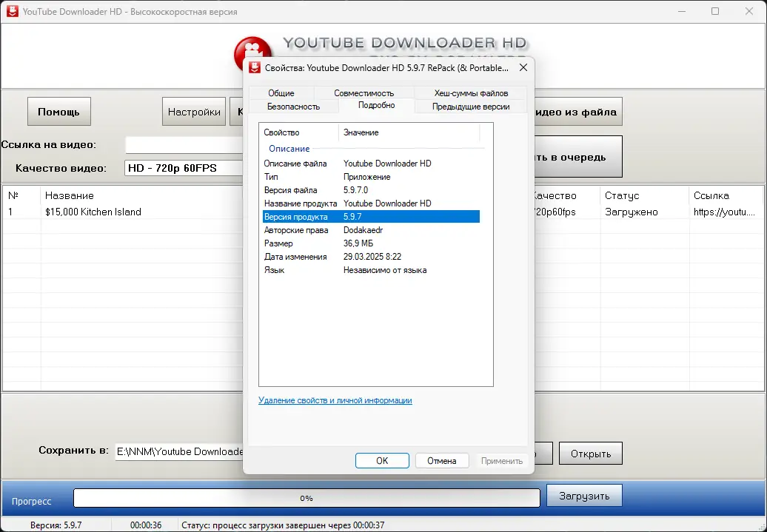
Task: Dismiss the dialog with Отмена
Action: [x=441, y=460]
